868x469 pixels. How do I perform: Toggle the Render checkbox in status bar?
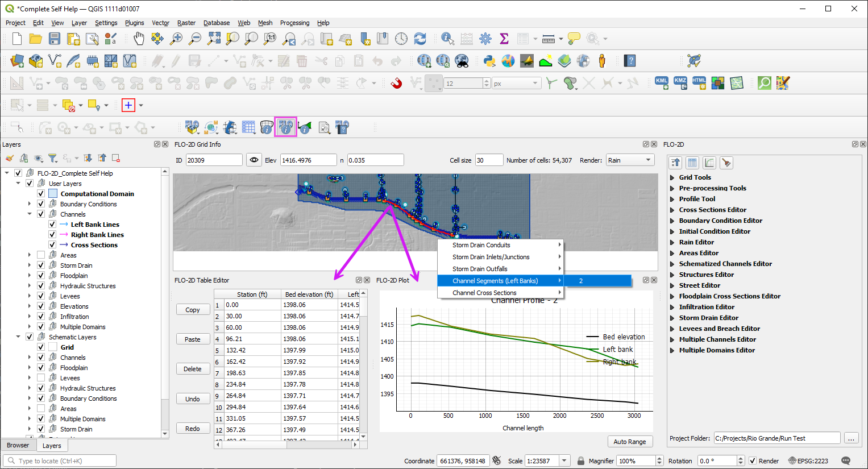point(753,461)
